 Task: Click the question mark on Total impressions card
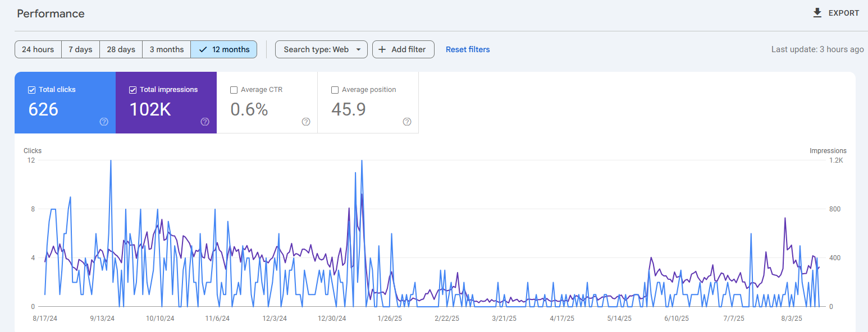205,122
